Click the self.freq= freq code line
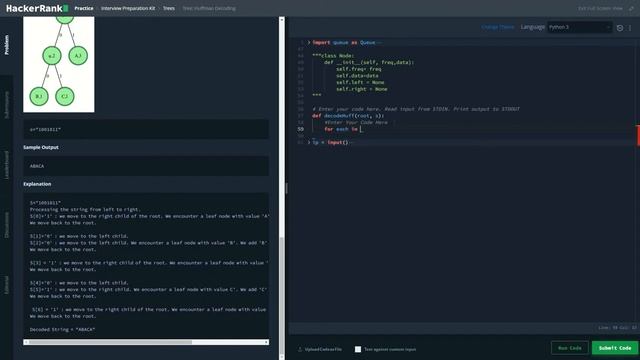Screen dimensions: 640x360 [x=358, y=69]
